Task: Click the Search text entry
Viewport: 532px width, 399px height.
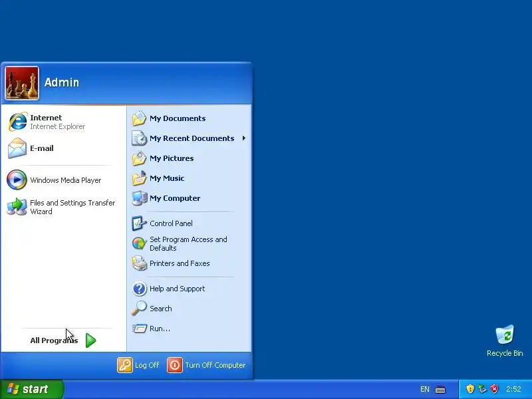Action: coord(161,309)
